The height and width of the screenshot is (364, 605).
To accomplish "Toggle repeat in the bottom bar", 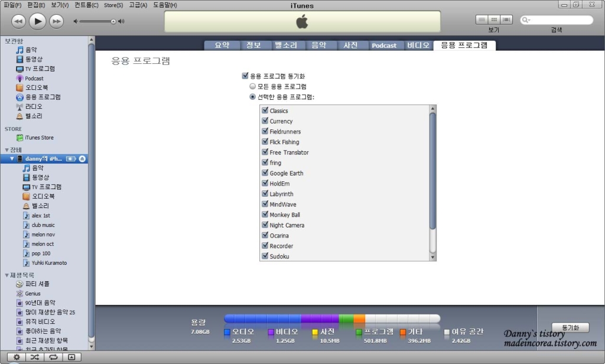I will click(x=53, y=357).
